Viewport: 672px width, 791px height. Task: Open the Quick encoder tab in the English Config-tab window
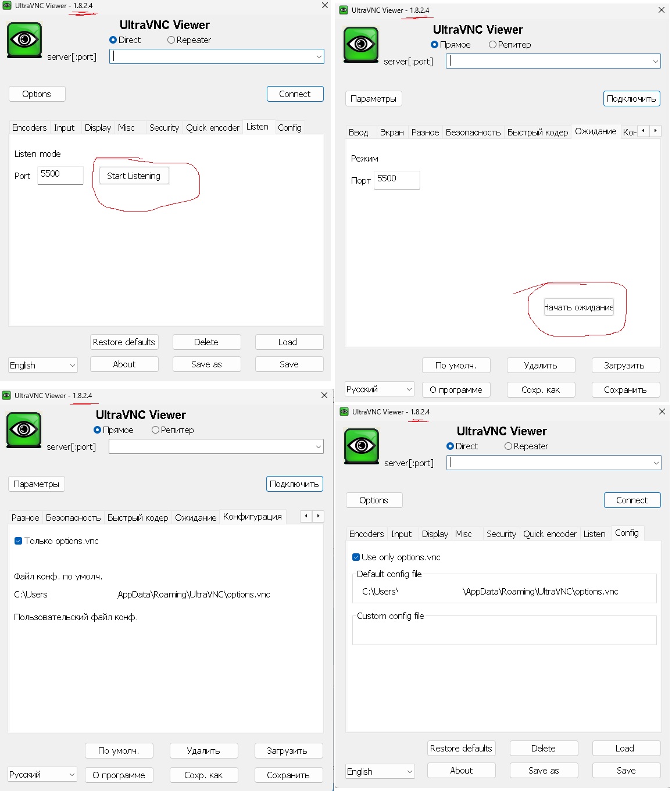pos(550,534)
